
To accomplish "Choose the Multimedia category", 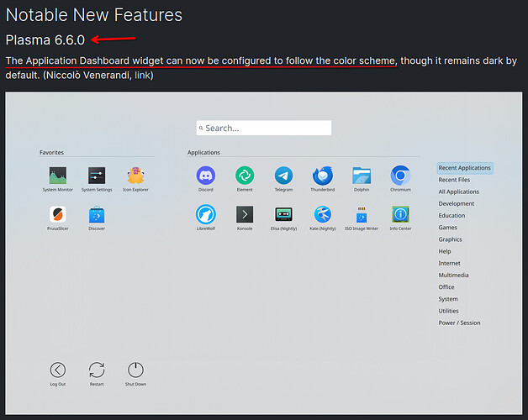I will coord(453,275).
